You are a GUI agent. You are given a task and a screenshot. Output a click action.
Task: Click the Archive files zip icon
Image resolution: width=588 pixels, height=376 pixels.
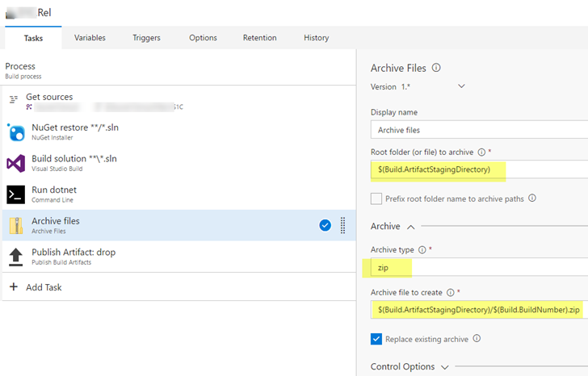pos(16,225)
